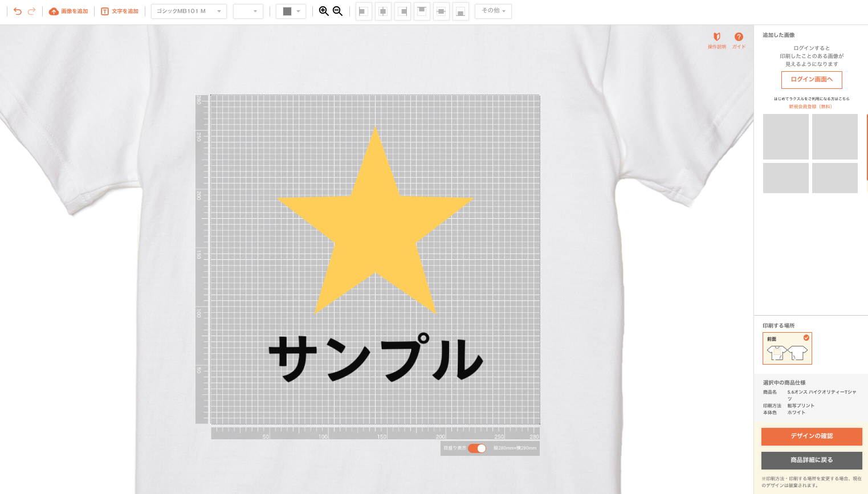The width and height of the screenshot is (868, 494).
Task: Select second gray image placeholder, top row
Action: click(835, 137)
